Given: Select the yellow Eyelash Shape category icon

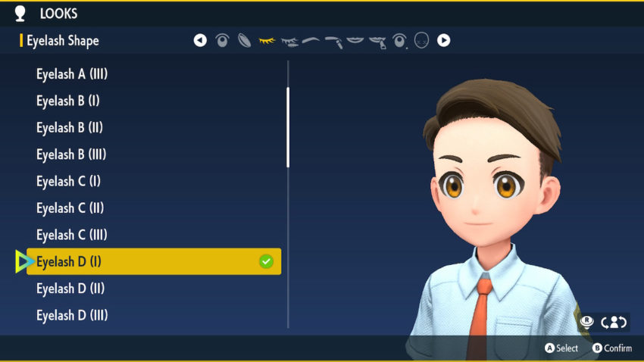Looking at the screenshot, I should click(x=267, y=41).
